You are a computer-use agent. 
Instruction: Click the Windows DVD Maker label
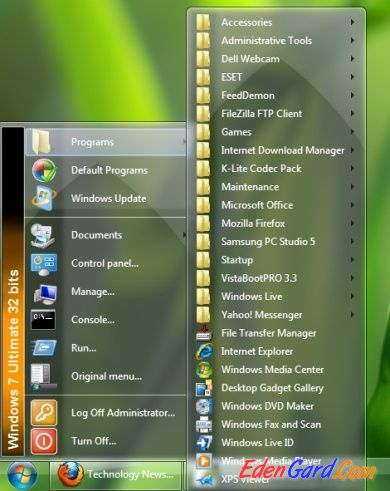pyautogui.click(x=267, y=406)
